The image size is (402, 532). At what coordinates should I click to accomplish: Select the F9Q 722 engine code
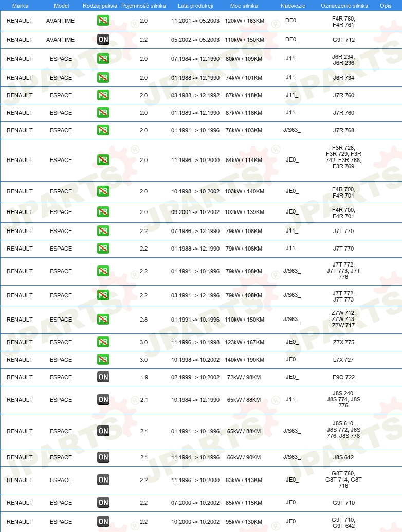point(344,377)
